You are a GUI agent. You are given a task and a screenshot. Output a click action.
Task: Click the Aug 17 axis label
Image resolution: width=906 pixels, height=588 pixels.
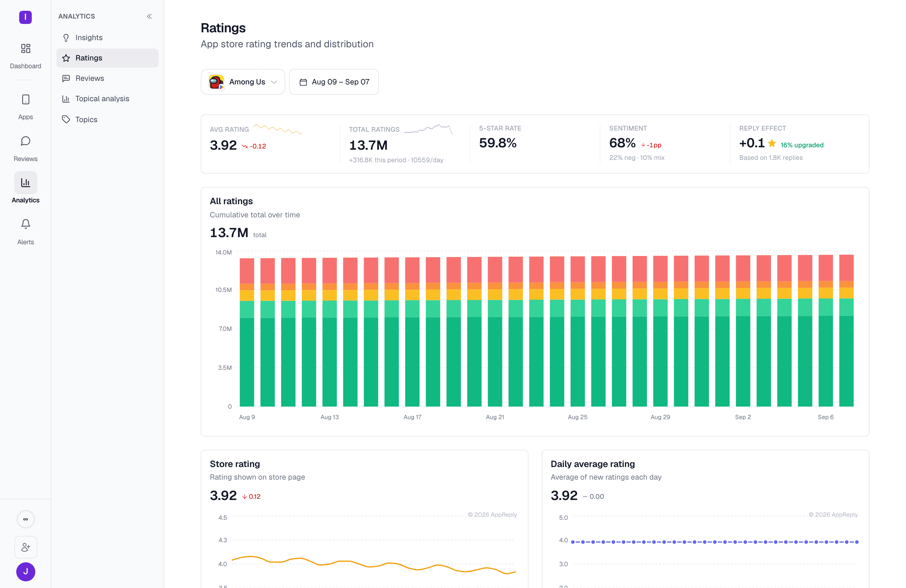(412, 417)
